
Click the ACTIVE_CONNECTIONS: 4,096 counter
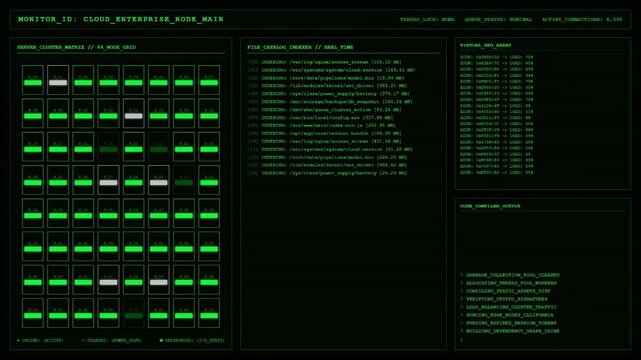point(582,19)
